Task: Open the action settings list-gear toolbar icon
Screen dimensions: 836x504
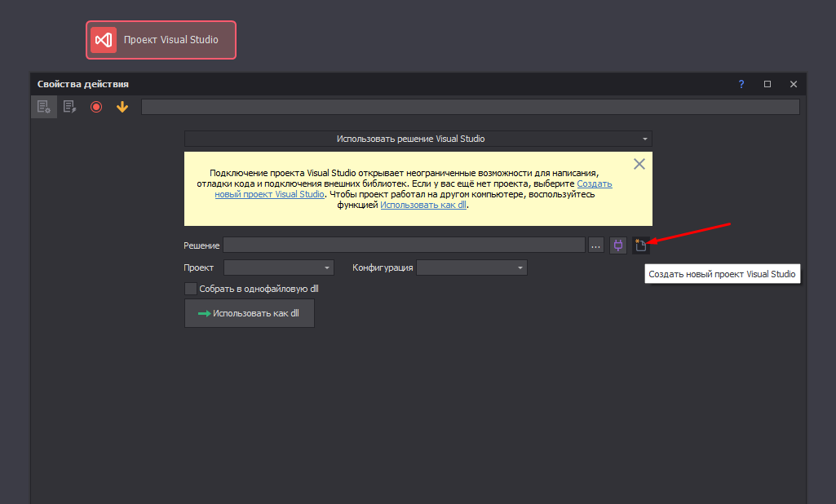Action: (x=44, y=107)
